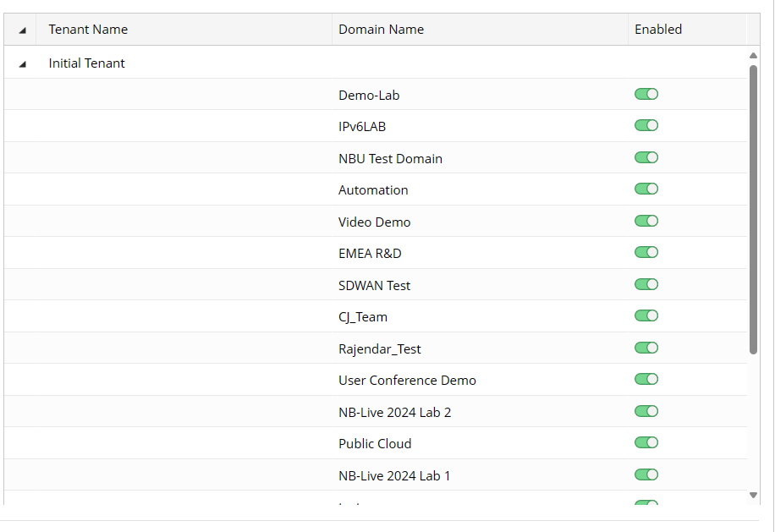The width and height of the screenshot is (775, 532).
Task: Disable User Conference Demo domain
Action: coord(646,380)
